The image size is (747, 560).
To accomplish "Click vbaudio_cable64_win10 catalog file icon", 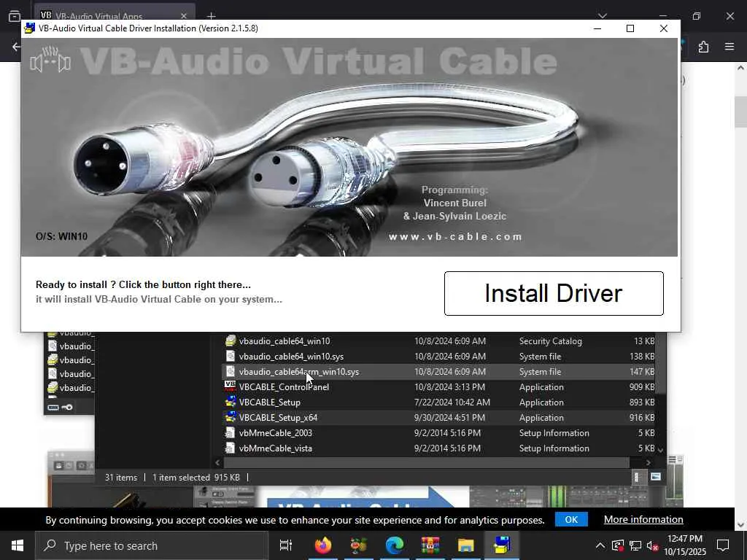I will pyautogui.click(x=230, y=341).
